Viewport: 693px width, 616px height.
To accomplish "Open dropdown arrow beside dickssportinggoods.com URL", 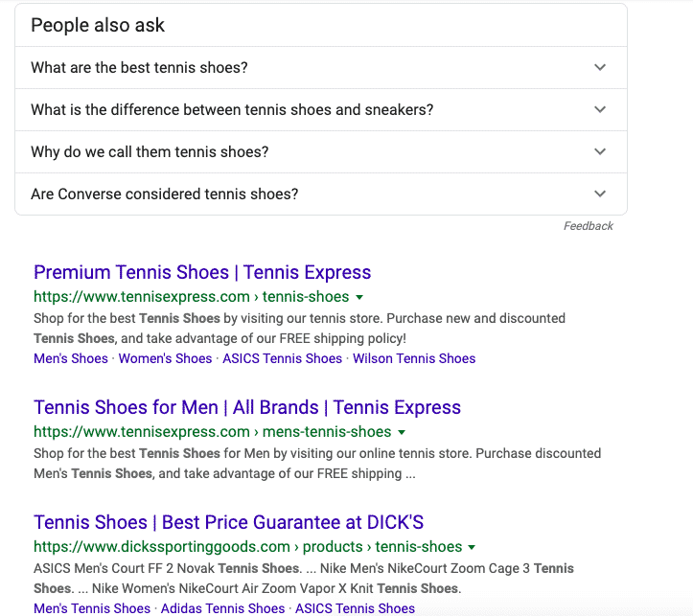I will [x=472, y=548].
